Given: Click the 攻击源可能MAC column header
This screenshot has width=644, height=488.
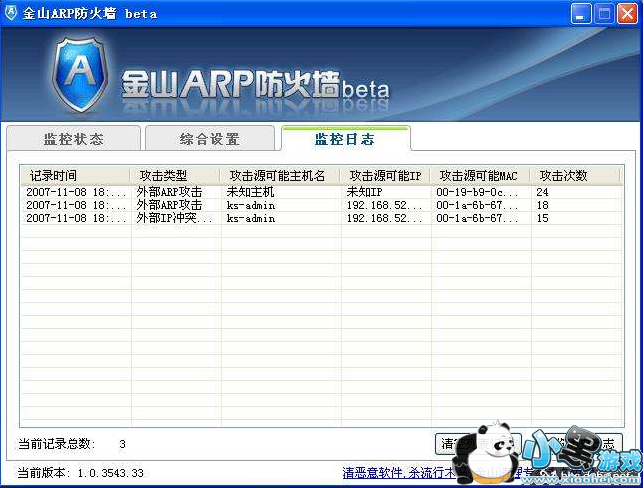Looking at the screenshot, I should pyautogui.click(x=480, y=176).
